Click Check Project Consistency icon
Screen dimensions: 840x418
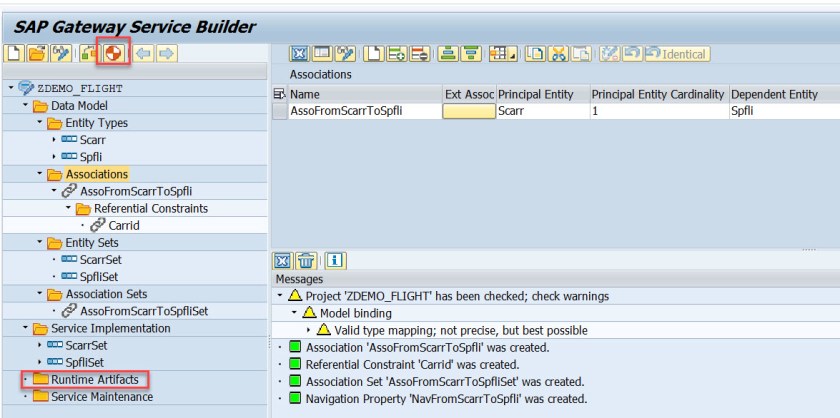(89, 54)
